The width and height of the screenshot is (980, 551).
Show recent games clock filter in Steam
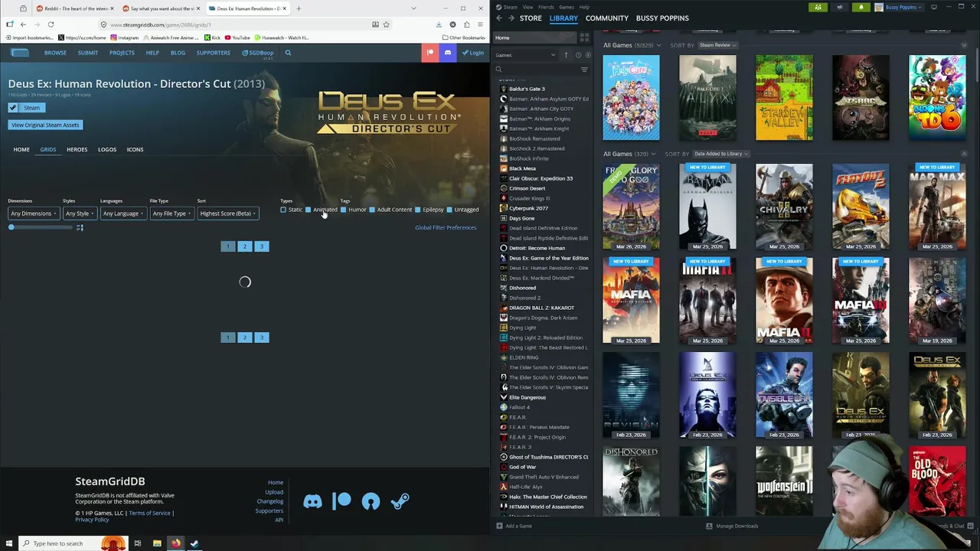pos(578,55)
